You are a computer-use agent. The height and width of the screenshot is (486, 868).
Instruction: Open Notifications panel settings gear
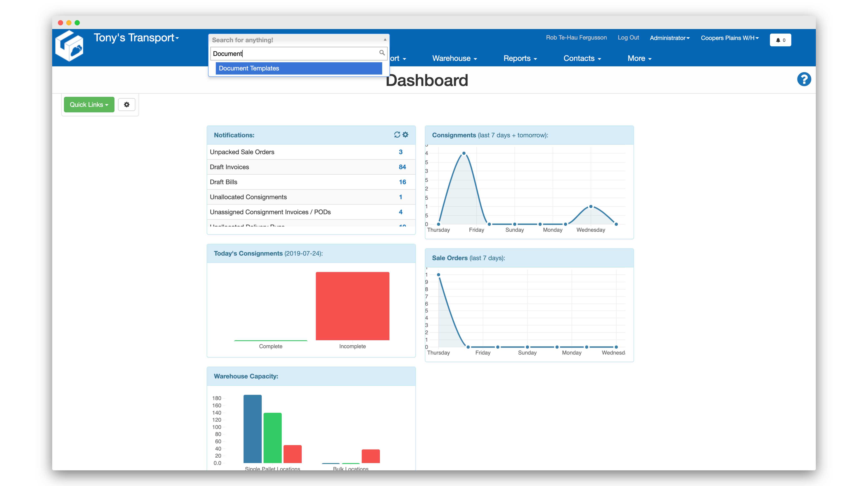coord(405,135)
